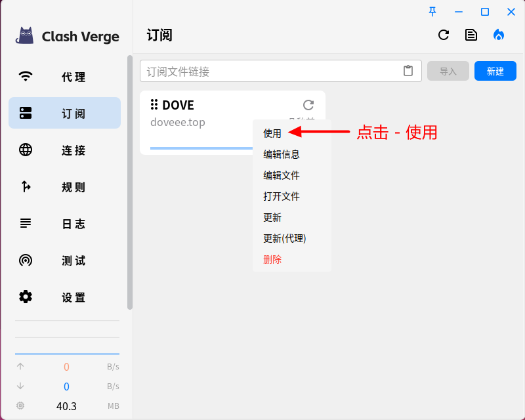Image resolution: width=525 pixels, height=420 pixels.
Task: Click the DOVE card drag handle dots
Action: tap(154, 104)
